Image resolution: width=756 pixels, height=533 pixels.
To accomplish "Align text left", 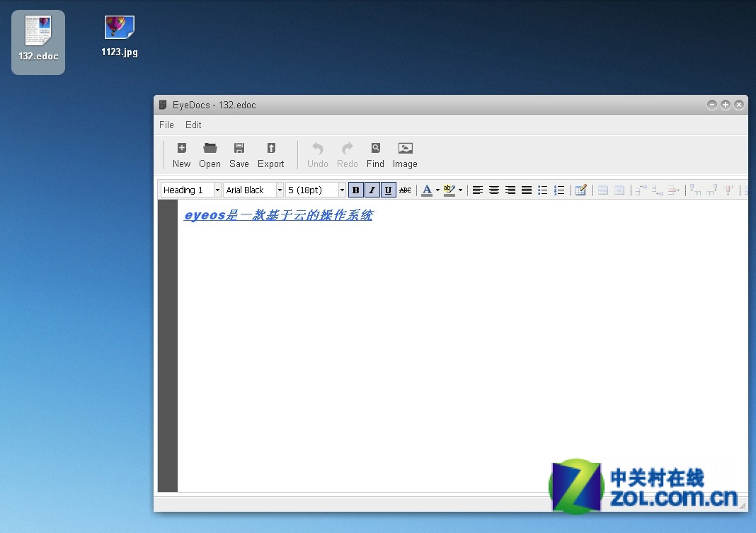I will click(x=478, y=190).
